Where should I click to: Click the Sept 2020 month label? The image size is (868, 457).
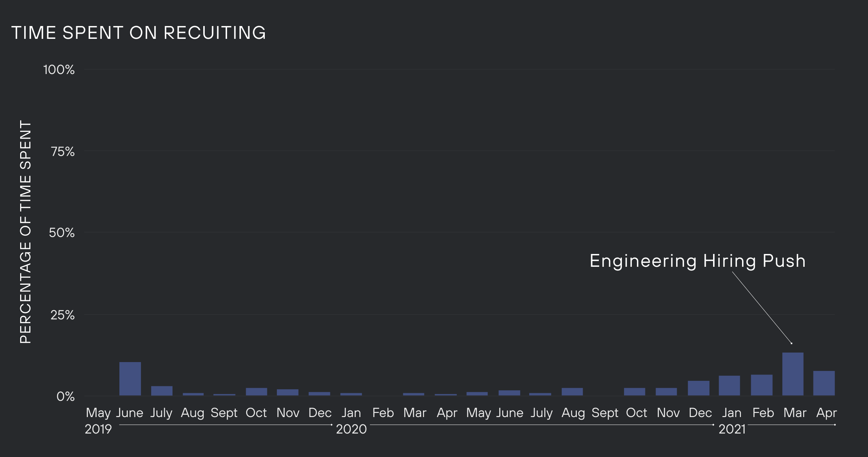pyautogui.click(x=605, y=413)
